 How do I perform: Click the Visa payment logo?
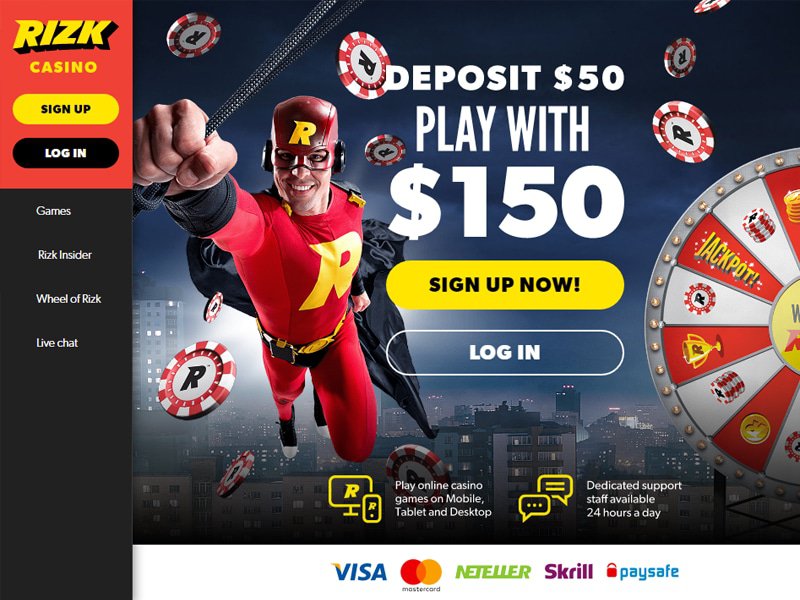(359, 572)
